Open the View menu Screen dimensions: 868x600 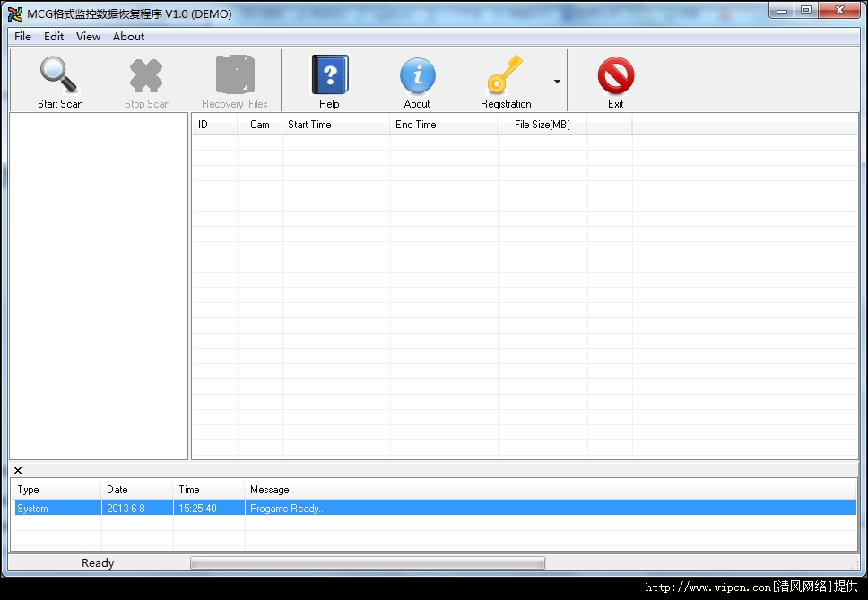pos(88,37)
